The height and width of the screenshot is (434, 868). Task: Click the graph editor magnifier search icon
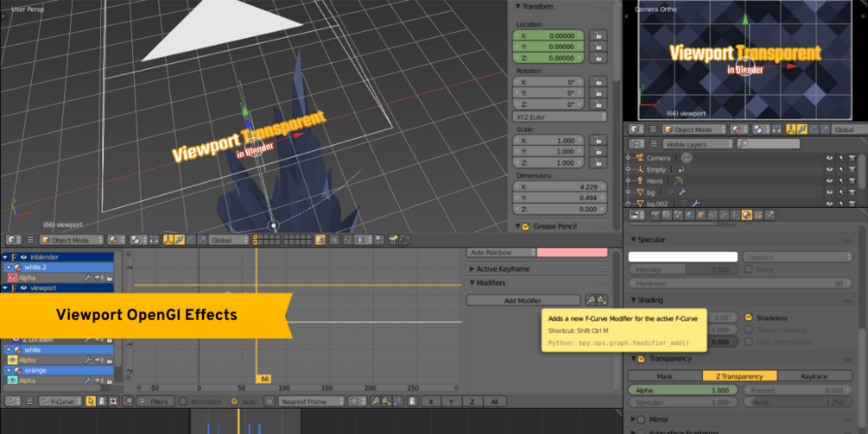(x=128, y=401)
